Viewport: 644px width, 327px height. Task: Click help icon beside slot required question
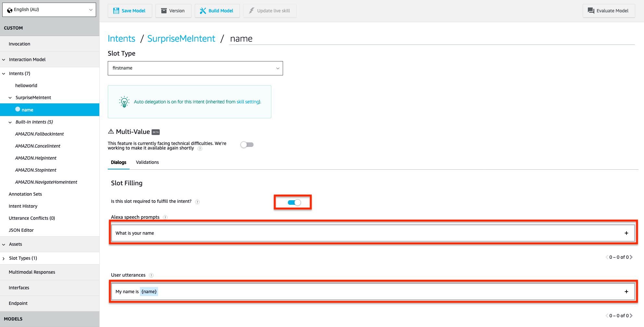coord(197,202)
